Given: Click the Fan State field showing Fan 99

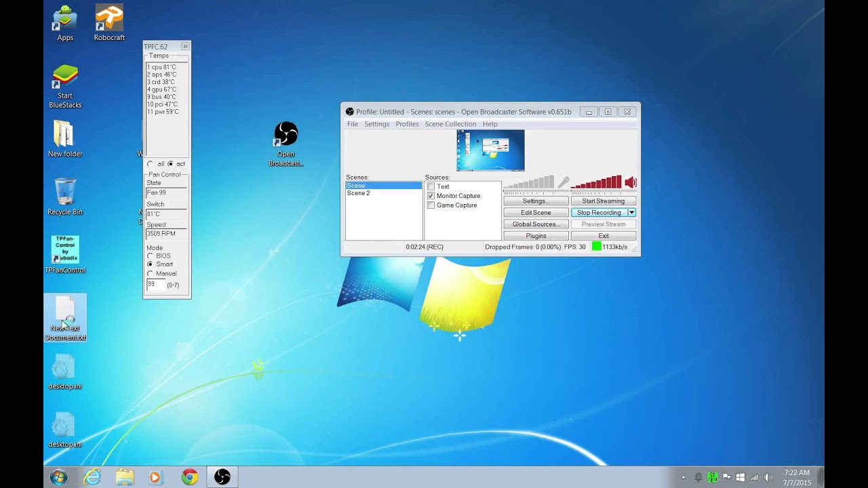Looking at the screenshot, I should [166, 192].
